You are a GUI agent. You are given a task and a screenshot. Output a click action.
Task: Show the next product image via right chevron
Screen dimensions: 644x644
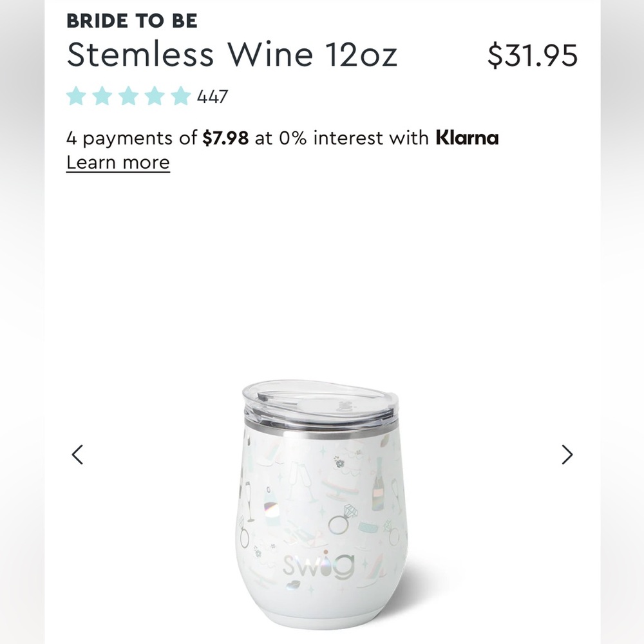[567, 455]
